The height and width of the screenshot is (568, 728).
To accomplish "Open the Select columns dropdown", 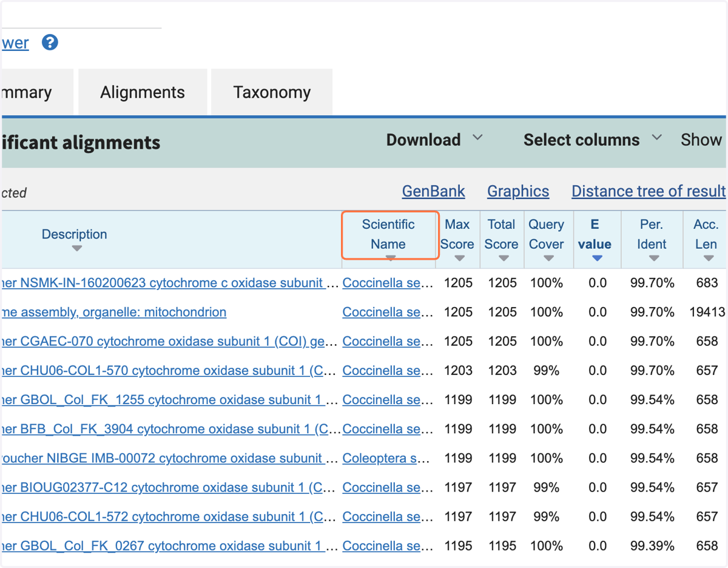I will [x=592, y=140].
